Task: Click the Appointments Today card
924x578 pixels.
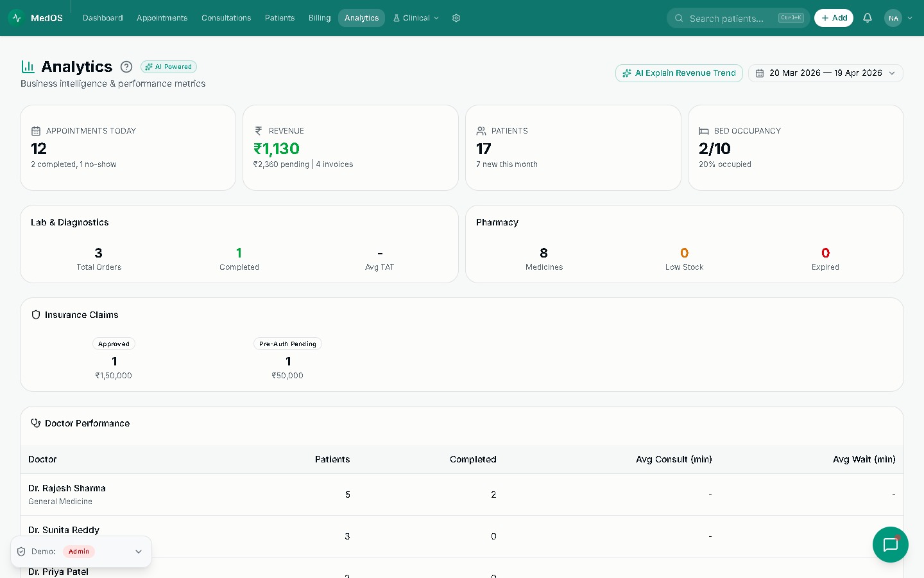Action: point(128,148)
